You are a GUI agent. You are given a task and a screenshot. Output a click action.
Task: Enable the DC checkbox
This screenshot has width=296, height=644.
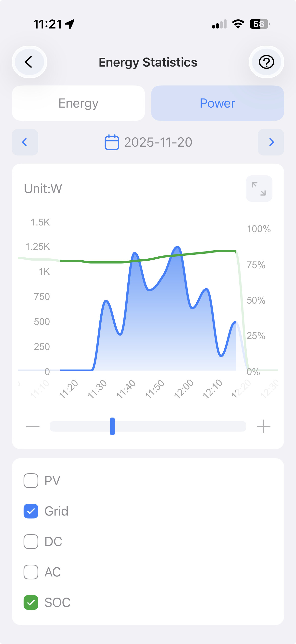[x=31, y=542]
